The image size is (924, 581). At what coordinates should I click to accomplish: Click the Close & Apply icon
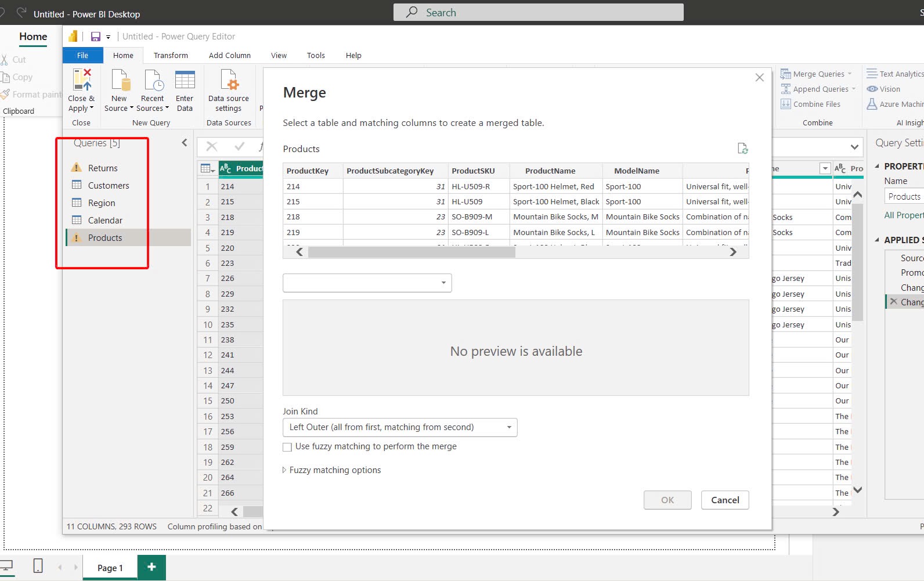81,80
